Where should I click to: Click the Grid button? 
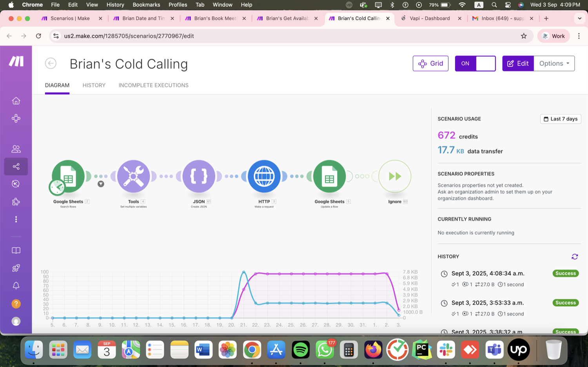430,63
